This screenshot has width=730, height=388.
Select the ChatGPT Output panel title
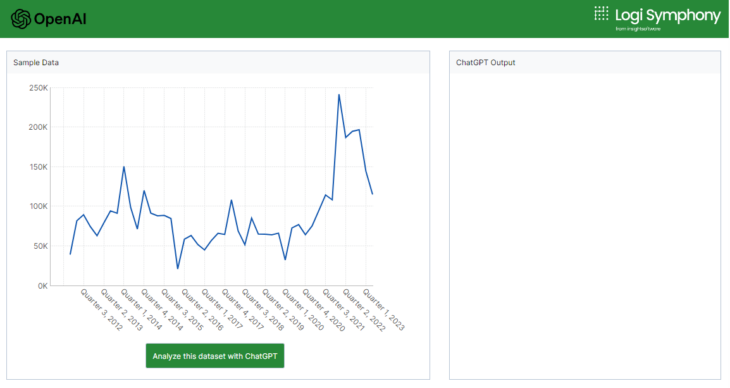pos(485,62)
